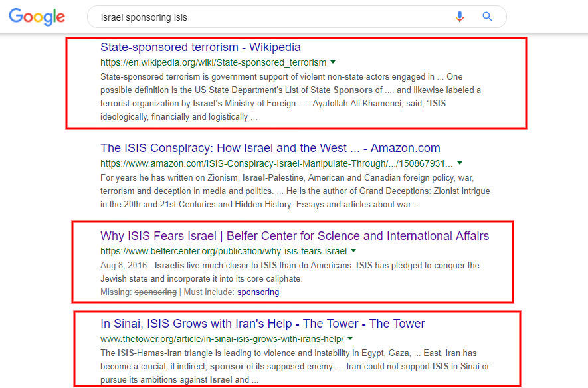Click the en.wikipedia.org State-sponsored_terrorism URL text

click(x=213, y=62)
